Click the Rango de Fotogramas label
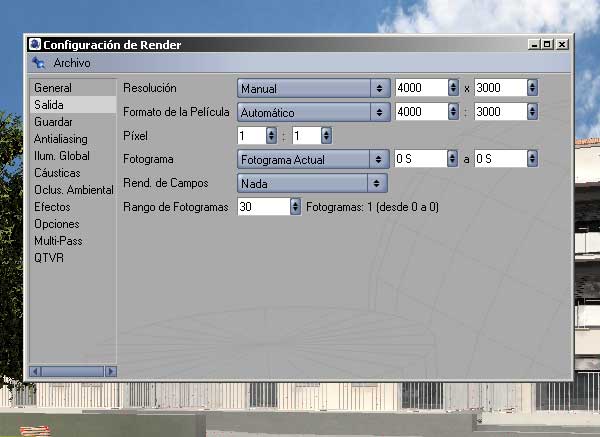Image resolution: width=600 pixels, height=437 pixels. click(176, 207)
